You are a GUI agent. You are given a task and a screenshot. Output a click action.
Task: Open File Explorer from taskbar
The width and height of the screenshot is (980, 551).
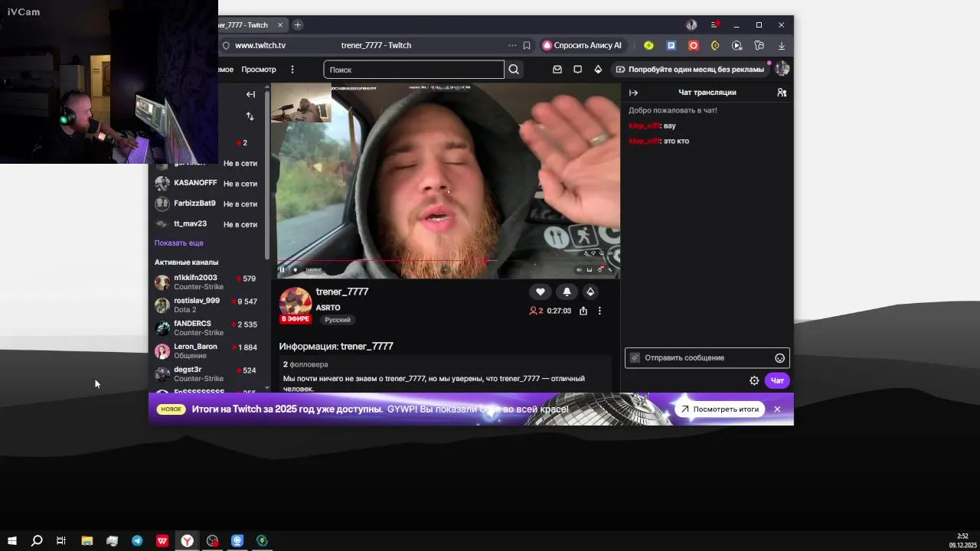point(87,541)
